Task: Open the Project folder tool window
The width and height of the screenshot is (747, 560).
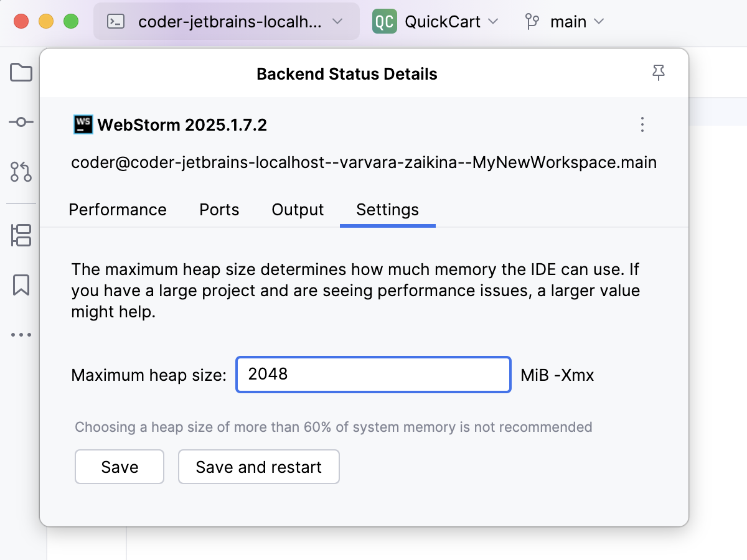Action: coord(21,73)
